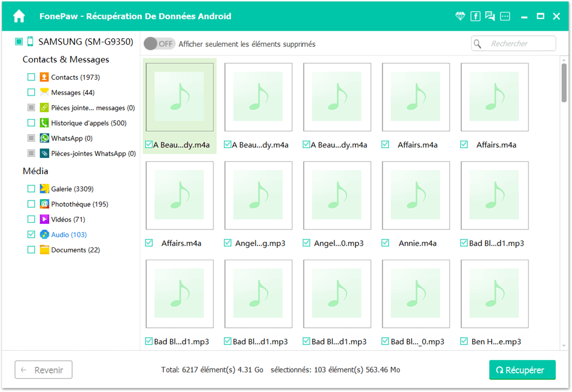The image size is (572, 392).
Task: Uncheck the Annie.m4a file checkbox
Action: tap(385, 243)
